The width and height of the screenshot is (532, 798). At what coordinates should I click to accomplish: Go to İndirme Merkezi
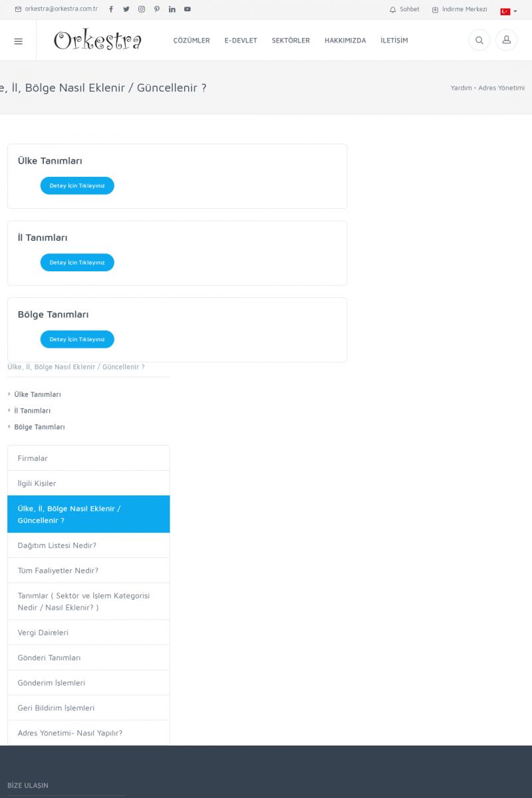click(460, 9)
